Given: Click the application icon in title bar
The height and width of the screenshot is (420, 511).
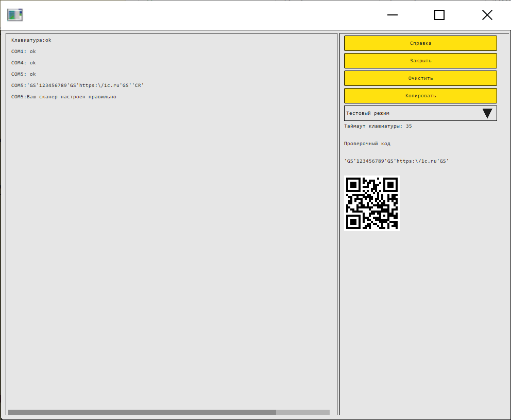Looking at the screenshot, I should [15, 15].
